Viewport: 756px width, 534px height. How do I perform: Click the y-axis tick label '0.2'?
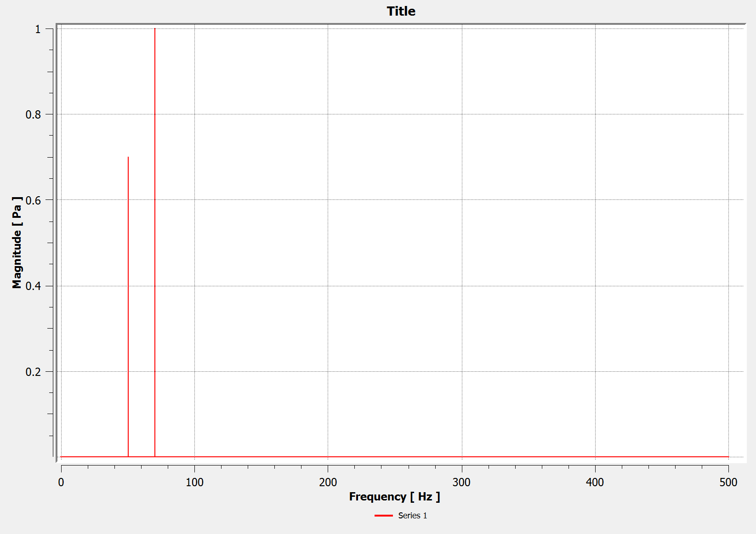33,372
